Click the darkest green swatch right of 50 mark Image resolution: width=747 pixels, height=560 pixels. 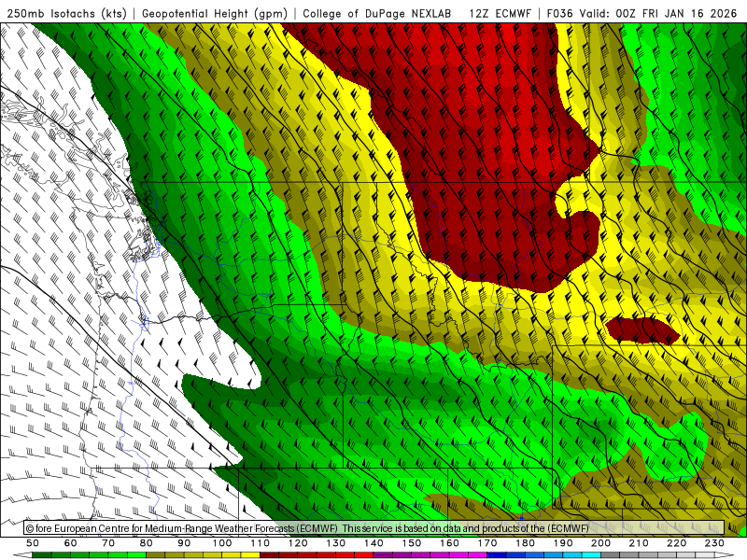42,555
